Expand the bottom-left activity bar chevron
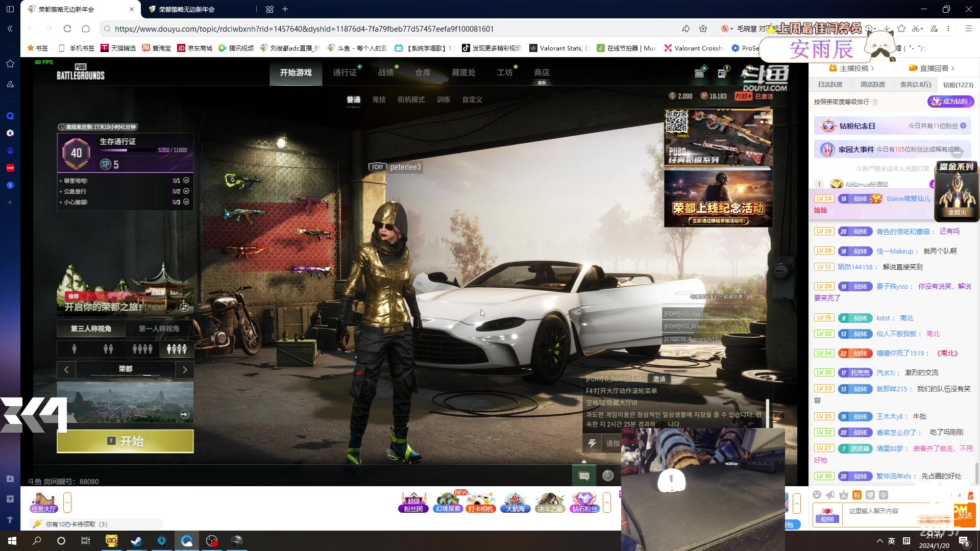This screenshot has height=551, width=980. click(67, 503)
